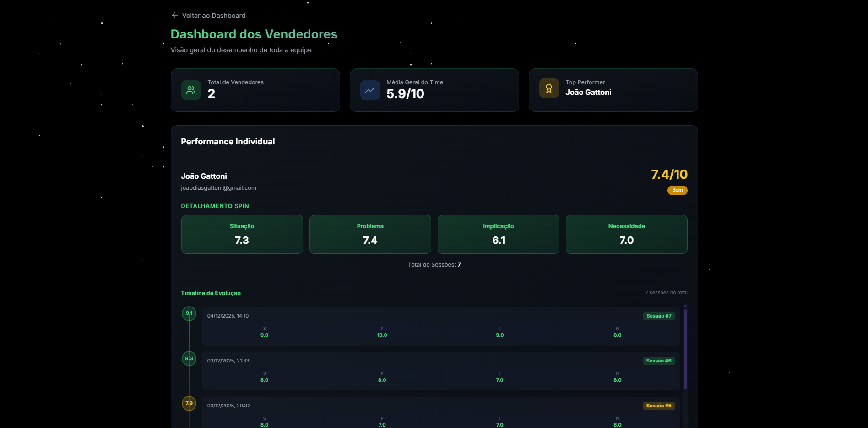
Task: Click the back arrow beside Voltar ao Dashboard
Action: tap(174, 15)
